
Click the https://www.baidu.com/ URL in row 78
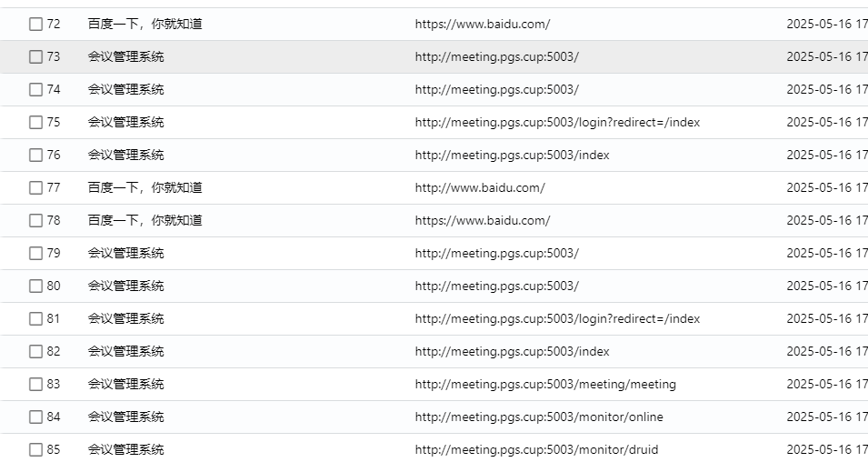[483, 220]
